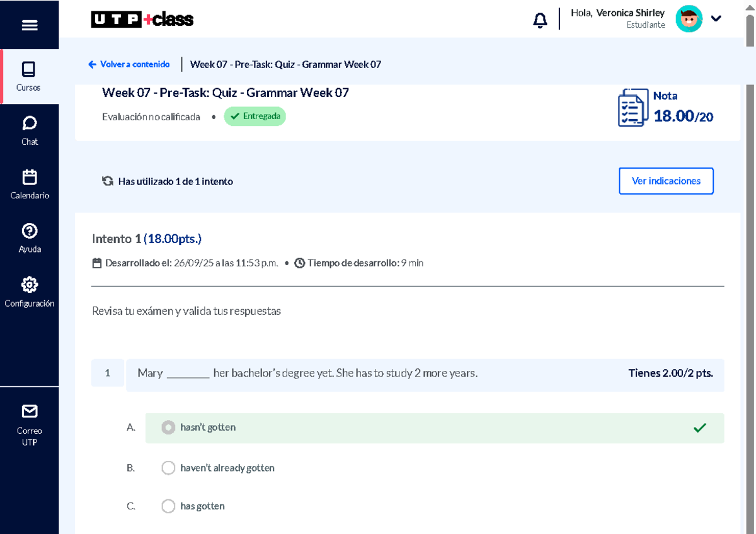Open the Ayuda help section

[29, 239]
